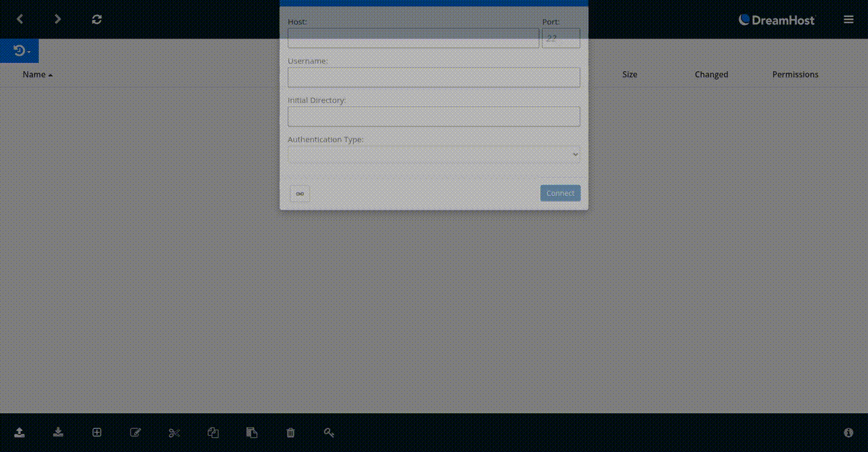Image resolution: width=868 pixels, height=452 pixels.
Task: Click the edit pencil icon
Action: [x=136, y=432]
